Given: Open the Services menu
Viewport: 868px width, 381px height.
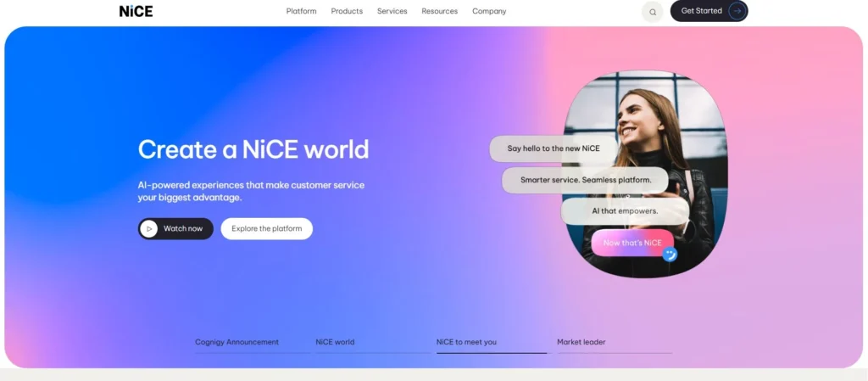Looking at the screenshot, I should pos(392,11).
